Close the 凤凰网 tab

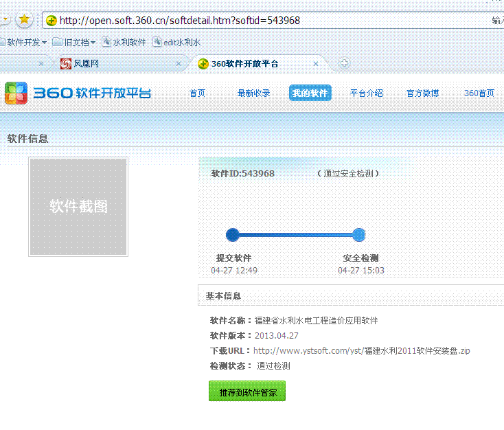(179, 64)
